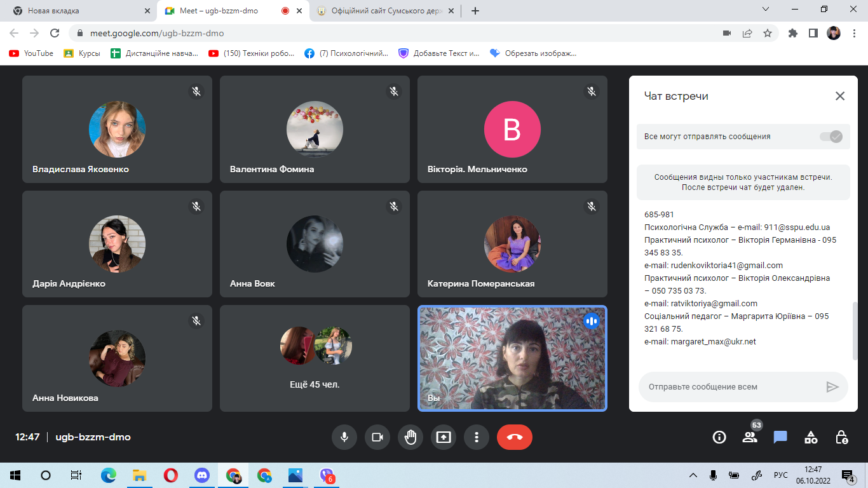Open the Chrome profile avatar
The image size is (868, 488).
coord(834,33)
